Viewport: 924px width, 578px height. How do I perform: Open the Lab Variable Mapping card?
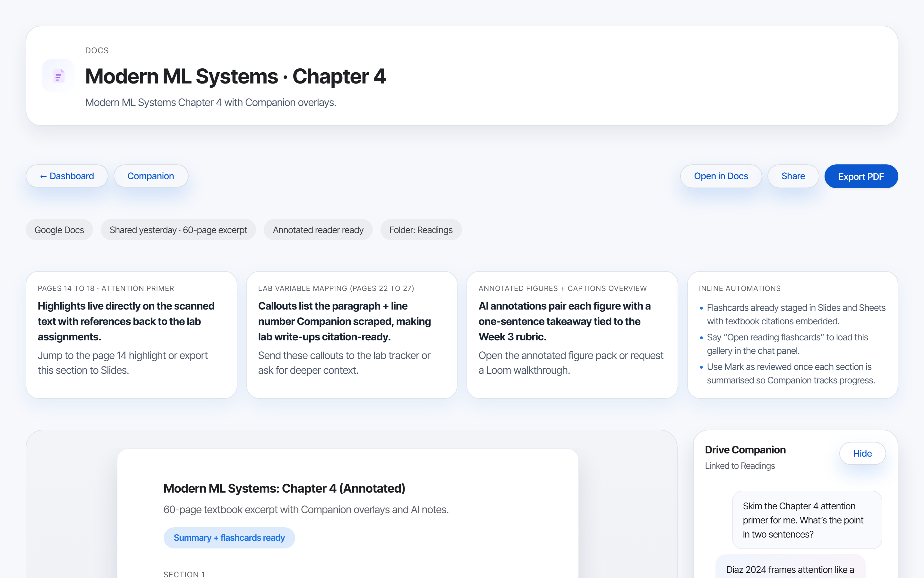coord(352,335)
